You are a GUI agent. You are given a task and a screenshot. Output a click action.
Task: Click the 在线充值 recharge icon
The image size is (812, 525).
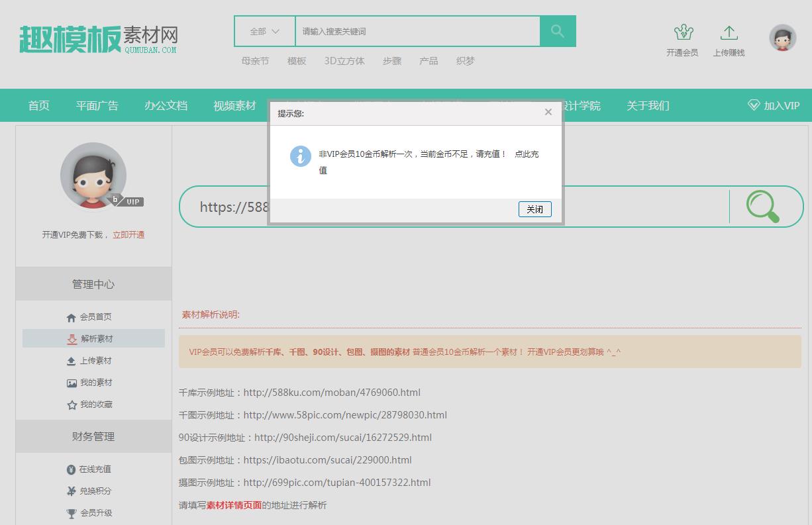coord(72,469)
